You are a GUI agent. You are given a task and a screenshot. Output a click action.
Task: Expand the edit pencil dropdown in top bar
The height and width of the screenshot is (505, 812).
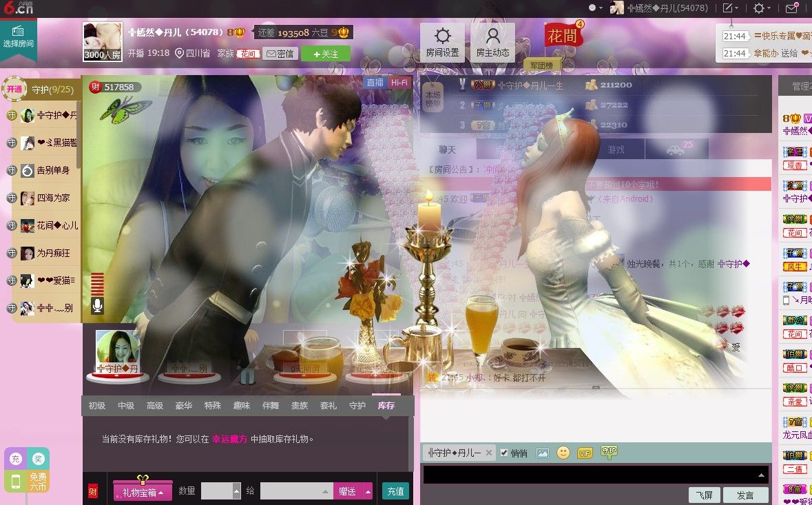730,8
